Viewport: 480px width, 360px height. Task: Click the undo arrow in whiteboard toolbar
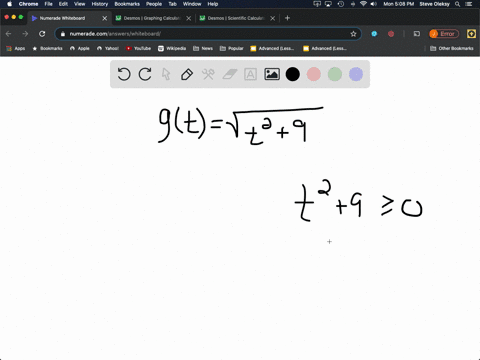coord(124,74)
